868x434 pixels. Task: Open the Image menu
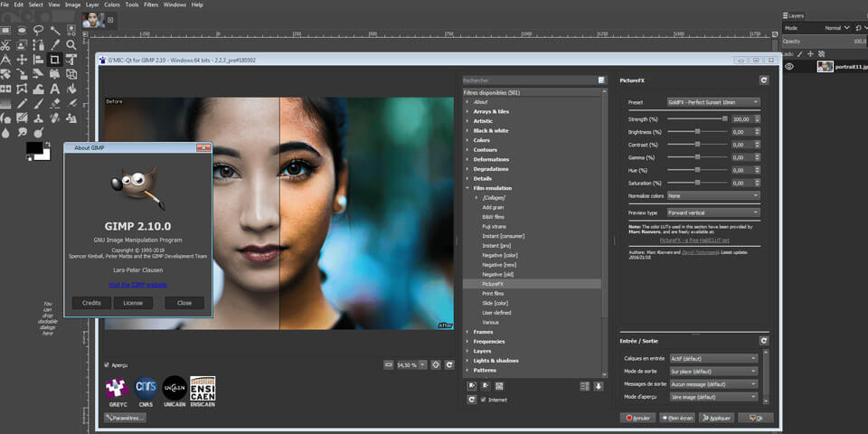tap(72, 5)
